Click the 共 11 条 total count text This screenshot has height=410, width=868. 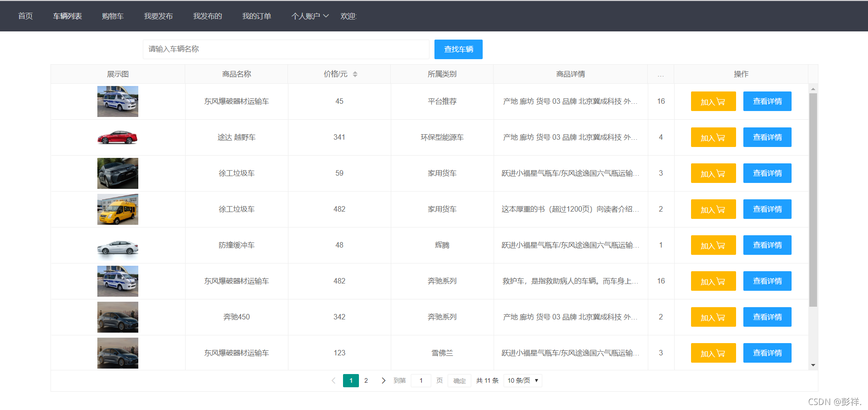point(487,380)
